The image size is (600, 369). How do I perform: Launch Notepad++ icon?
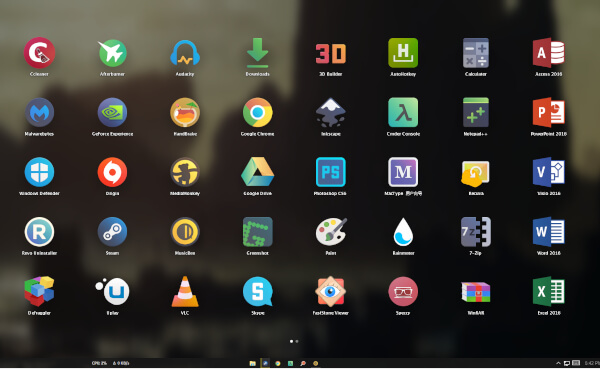(x=476, y=112)
